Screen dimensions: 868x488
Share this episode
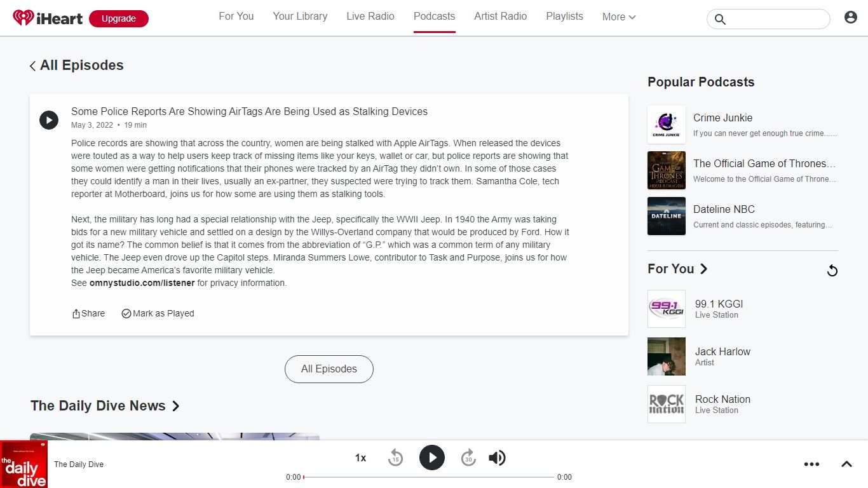tap(88, 313)
